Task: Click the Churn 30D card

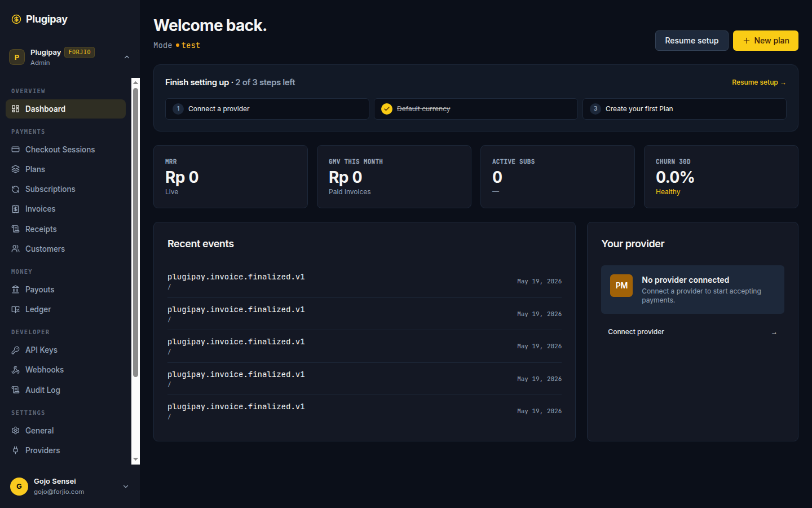Action: click(x=721, y=177)
